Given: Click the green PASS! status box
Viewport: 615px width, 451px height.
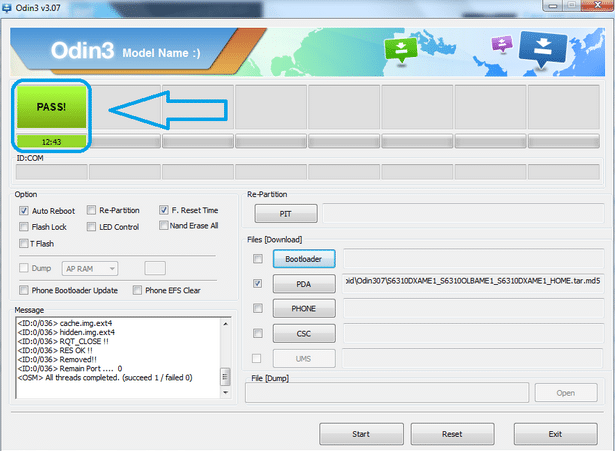Looking at the screenshot, I should (x=51, y=107).
